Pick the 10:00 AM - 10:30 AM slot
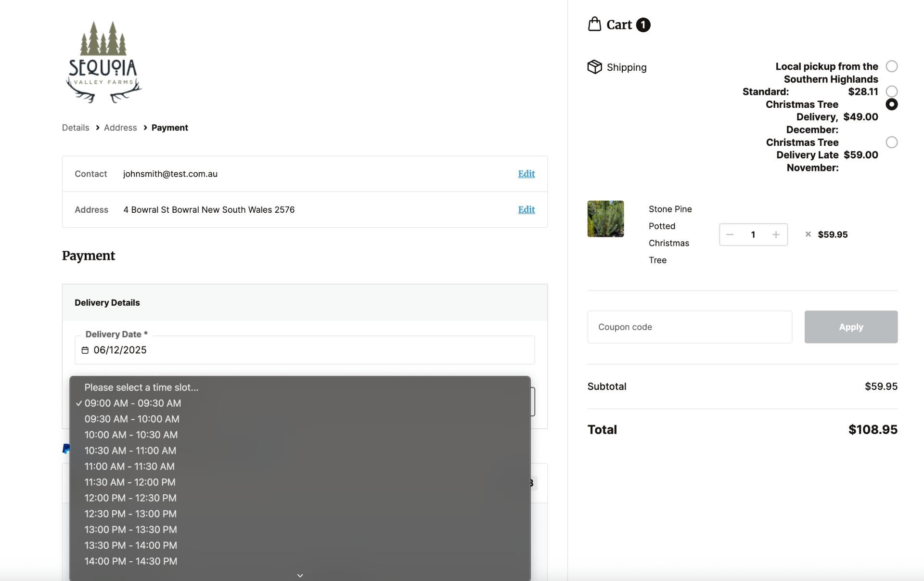The width and height of the screenshot is (924, 581). click(131, 435)
